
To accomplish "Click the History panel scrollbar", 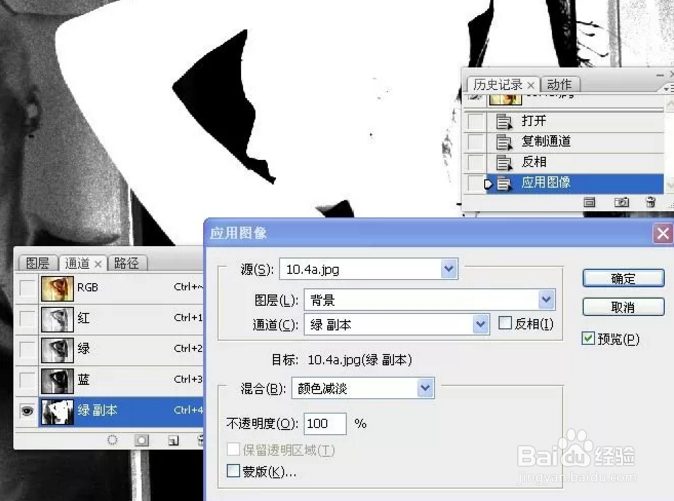I will (670, 144).
